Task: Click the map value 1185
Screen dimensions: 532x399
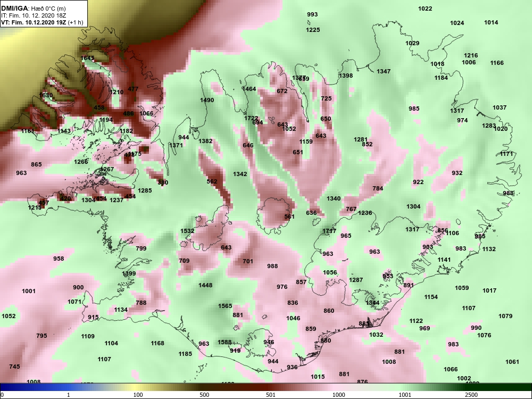Action: [x=185, y=354]
